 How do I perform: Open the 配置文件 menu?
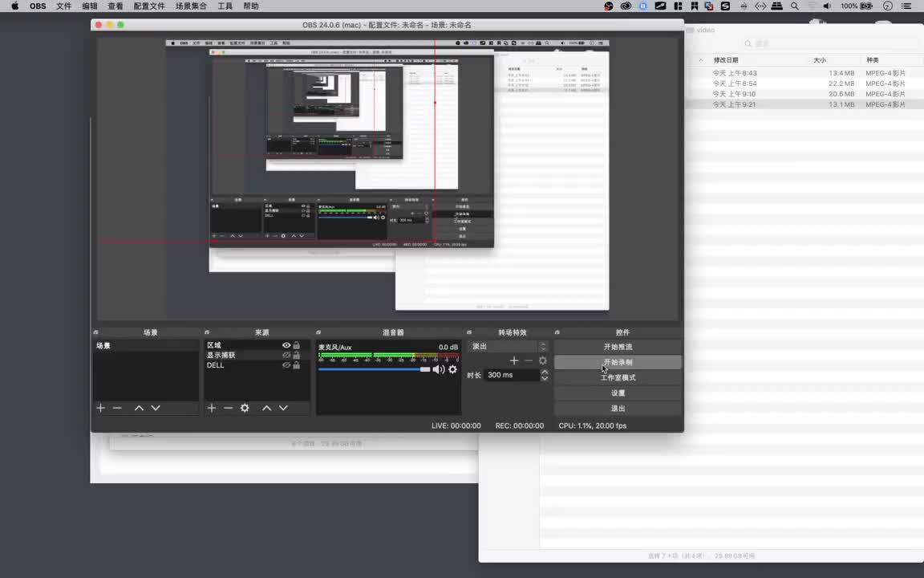tap(149, 6)
